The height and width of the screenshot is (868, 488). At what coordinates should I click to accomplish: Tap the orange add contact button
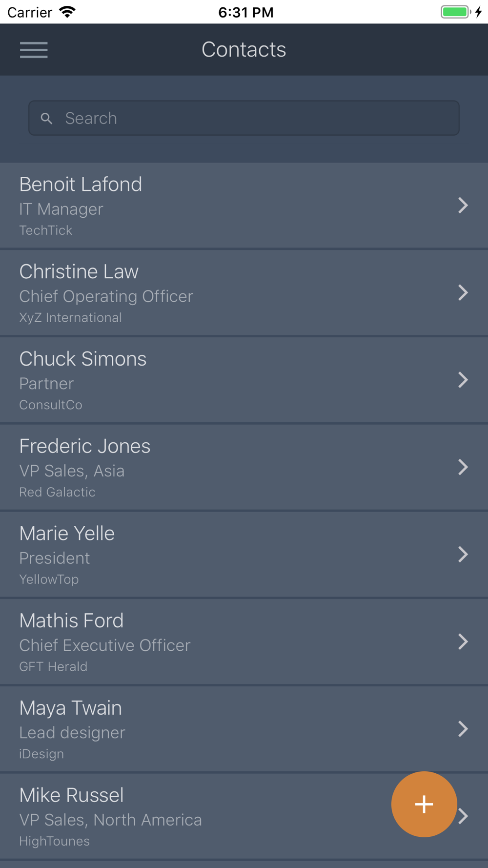coord(424,804)
